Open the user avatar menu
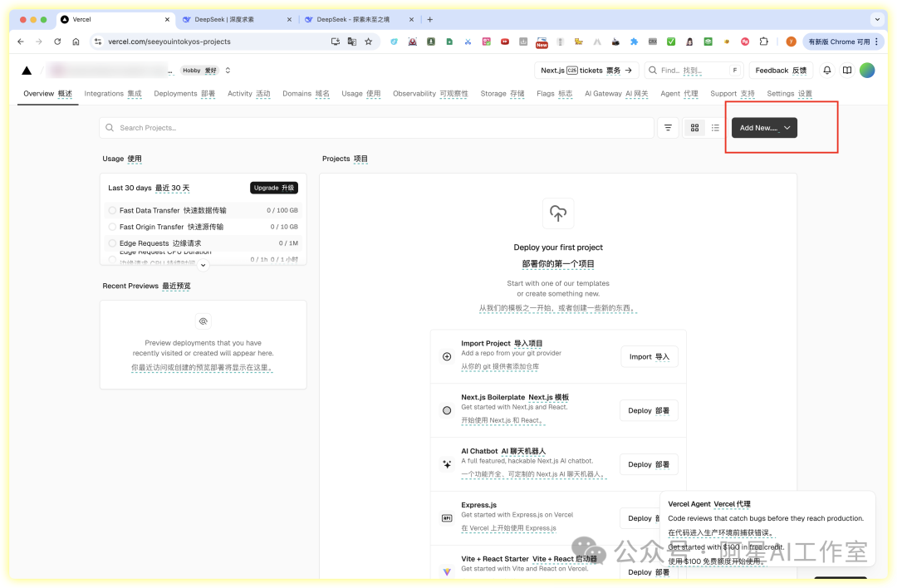 point(866,71)
